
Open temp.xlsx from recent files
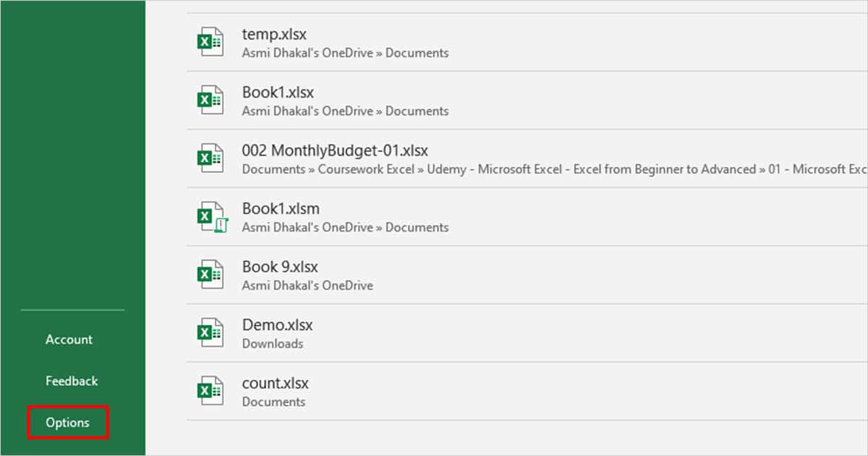273,33
